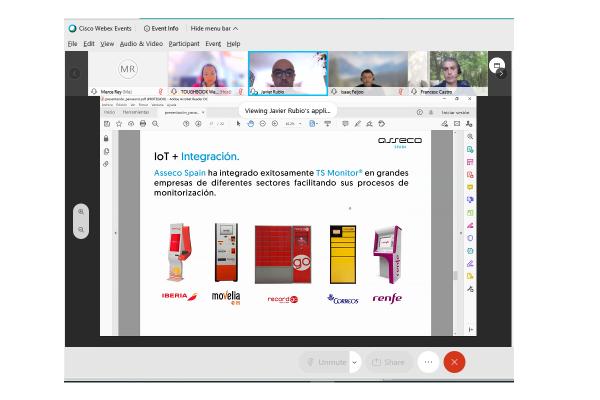Click the search magnifier in Acrobat toolbar

pyautogui.click(x=155, y=124)
